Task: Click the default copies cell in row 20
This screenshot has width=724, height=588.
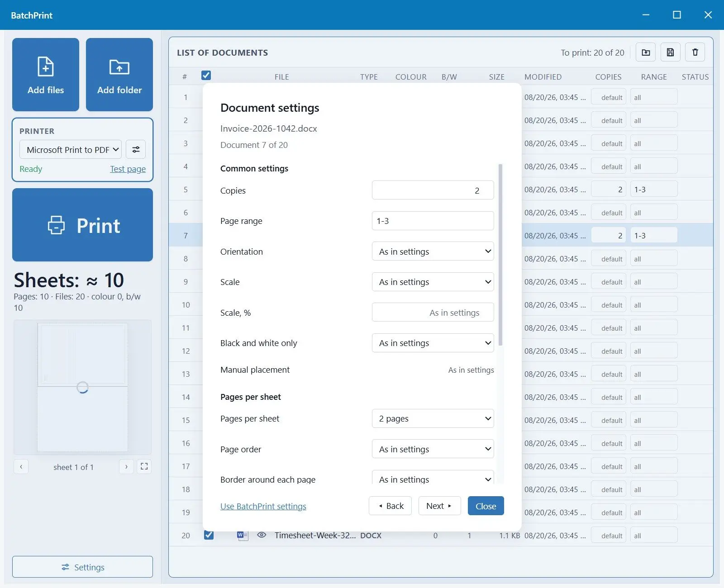Action: pos(609,535)
